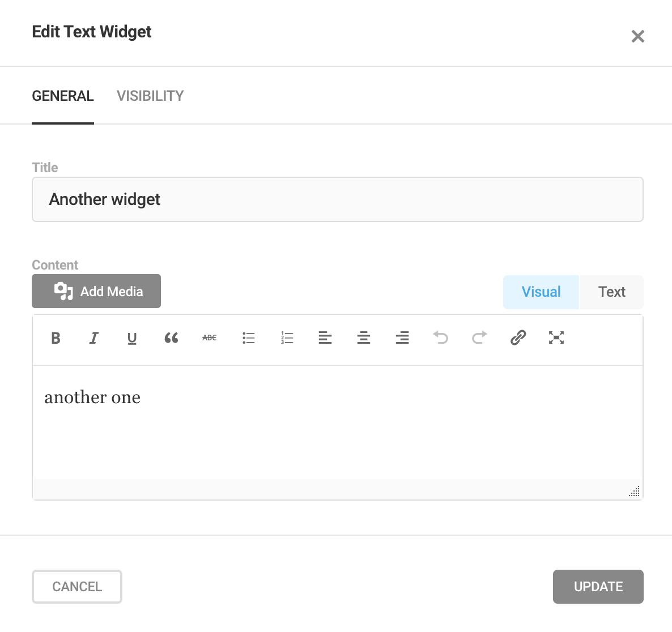The width and height of the screenshot is (672, 632).
Task: Center align the text
Action: click(364, 338)
